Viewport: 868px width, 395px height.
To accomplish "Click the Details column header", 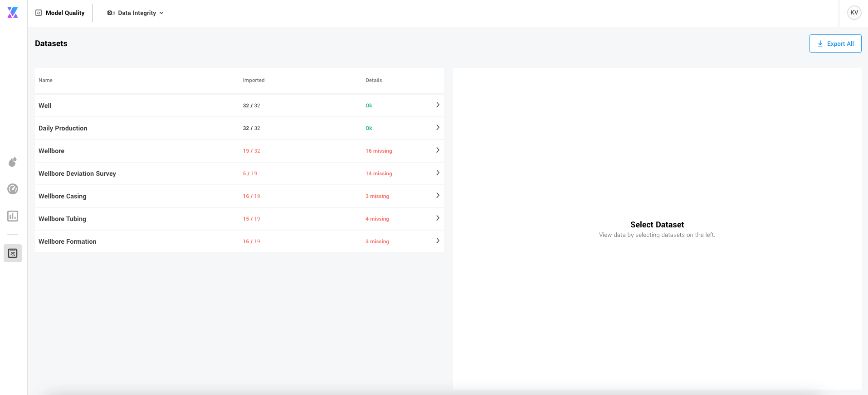I will 374,80.
